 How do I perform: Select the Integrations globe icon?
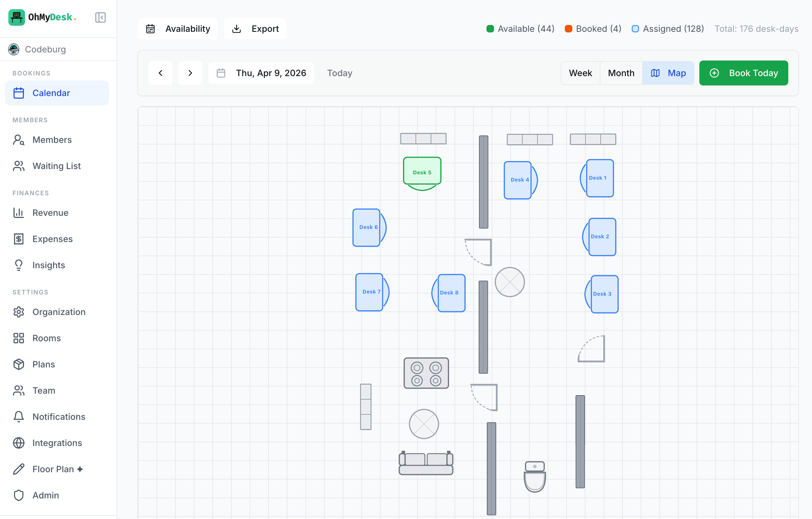18,443
